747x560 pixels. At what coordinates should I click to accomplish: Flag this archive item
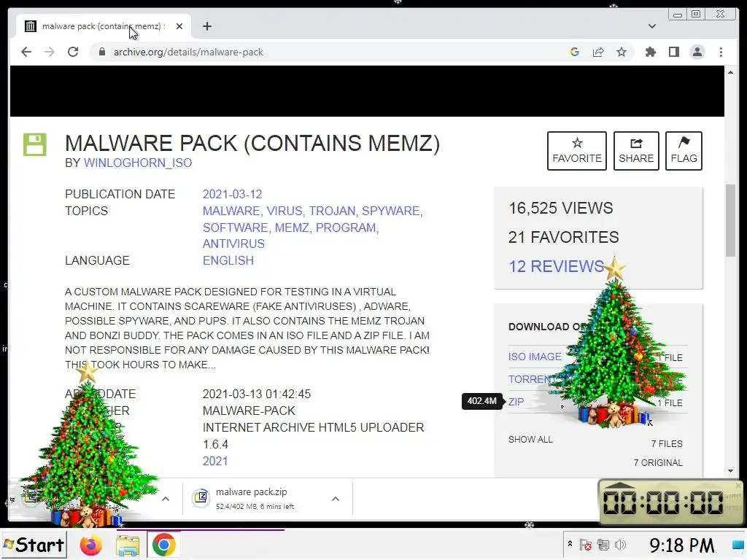(684, 151)
